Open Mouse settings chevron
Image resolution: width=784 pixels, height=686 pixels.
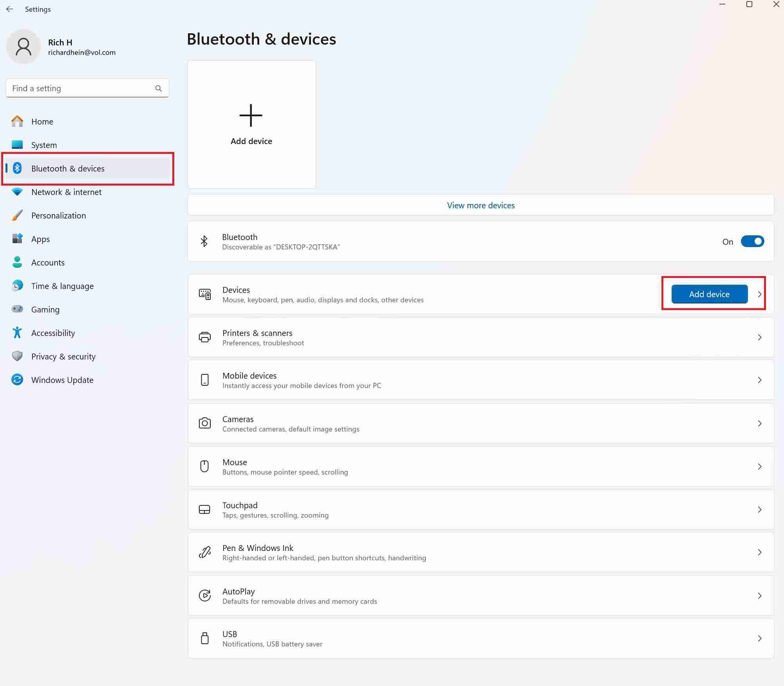(x=760, y=467)
